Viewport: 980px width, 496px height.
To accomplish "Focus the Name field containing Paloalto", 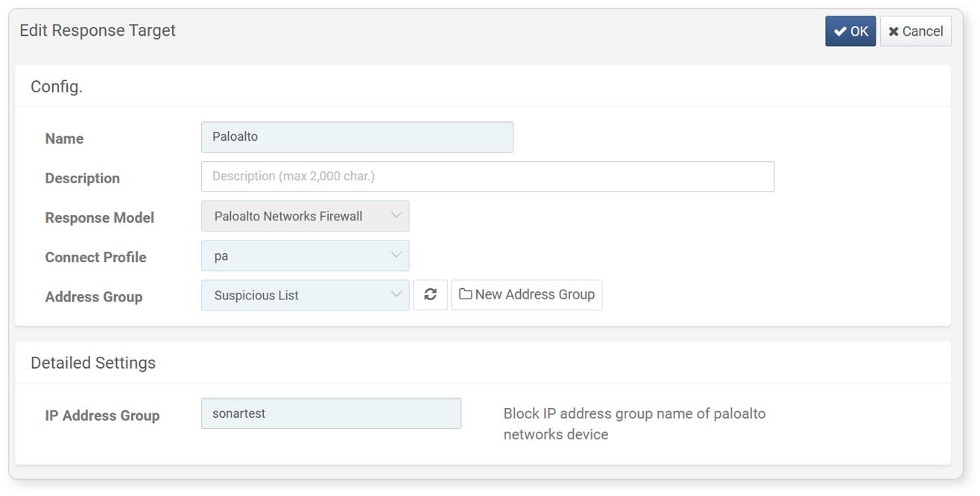I will click(x=357, y=137).
